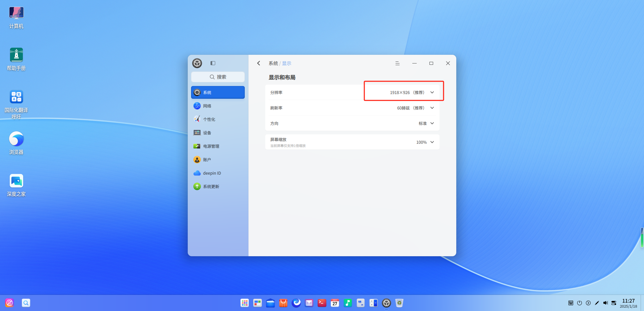Open 计算机 desktop icon

tap(16, 17)
